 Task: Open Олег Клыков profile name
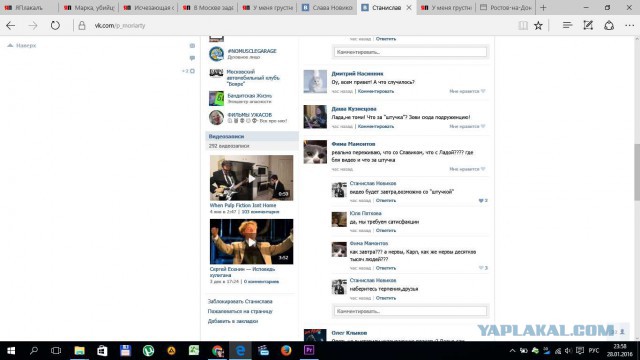tap(349, 333)
